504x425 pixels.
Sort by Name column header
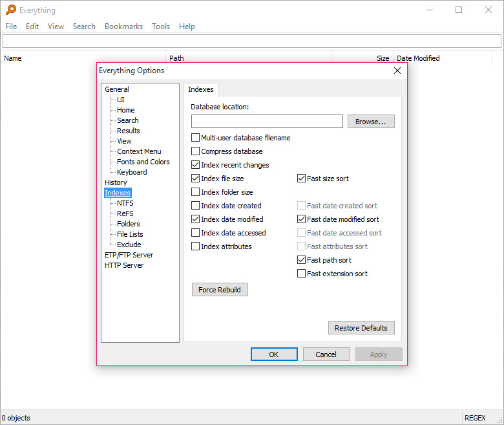pos(83,58)
